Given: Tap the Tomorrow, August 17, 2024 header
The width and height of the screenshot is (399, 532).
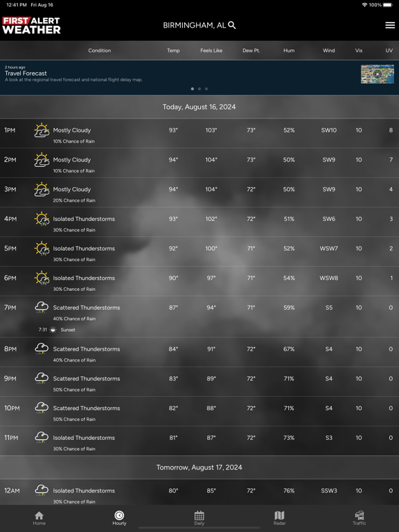Looking at the screenshot, I should click(199, 467).
